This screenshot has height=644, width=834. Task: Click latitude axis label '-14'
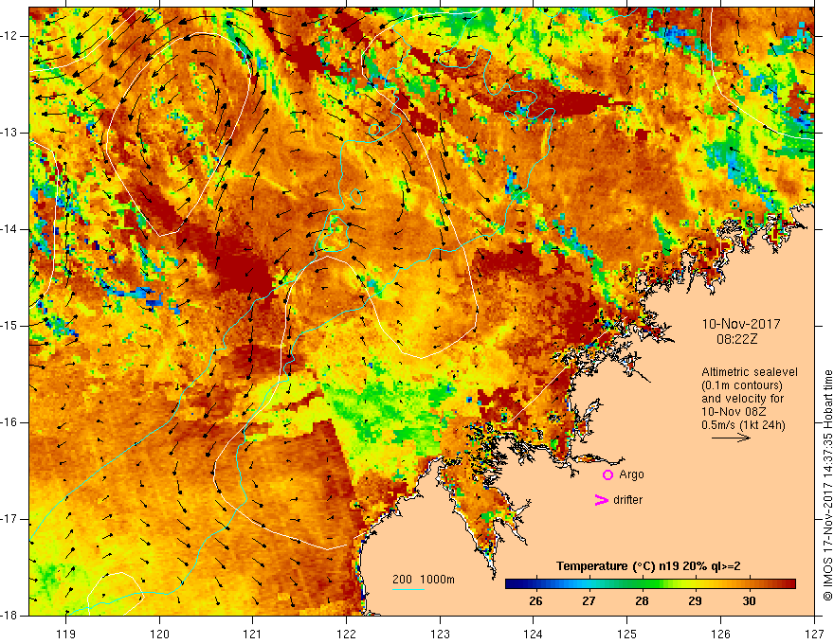(x=9, y=229)
